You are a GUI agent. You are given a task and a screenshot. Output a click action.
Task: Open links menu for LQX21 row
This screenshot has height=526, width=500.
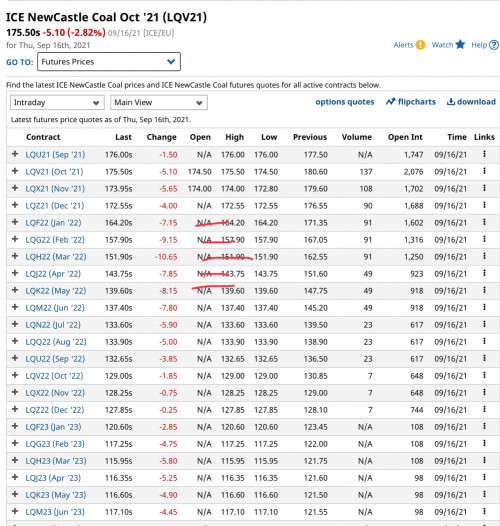pos(484,188)
